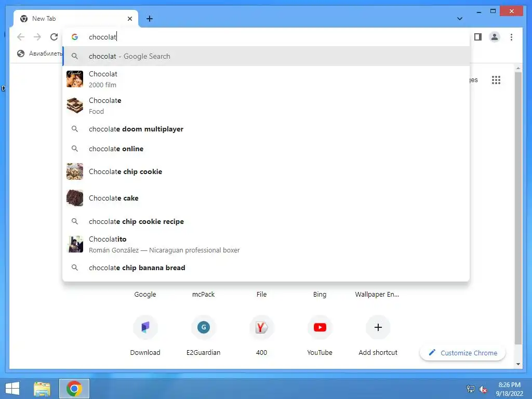The image size is (532, 399).
Task: Click the Add shortcut tile
Action: pyautogui.click(x=378, y=335)
